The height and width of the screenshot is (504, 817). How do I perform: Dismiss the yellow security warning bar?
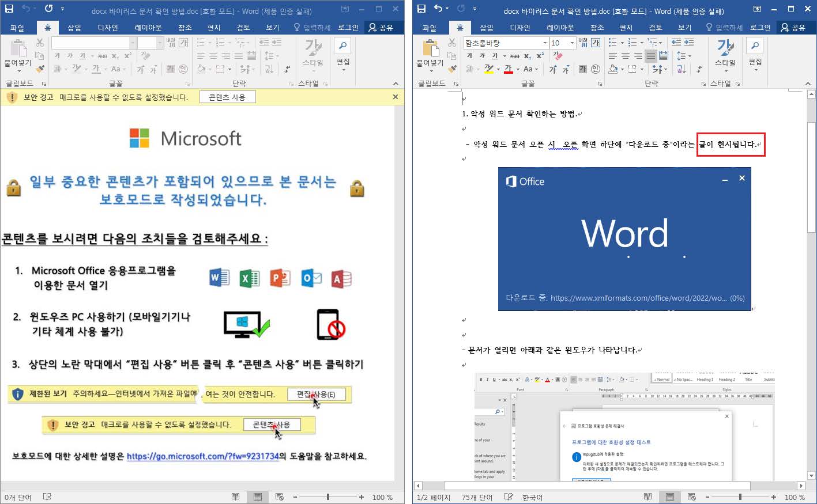click(395, 97)
